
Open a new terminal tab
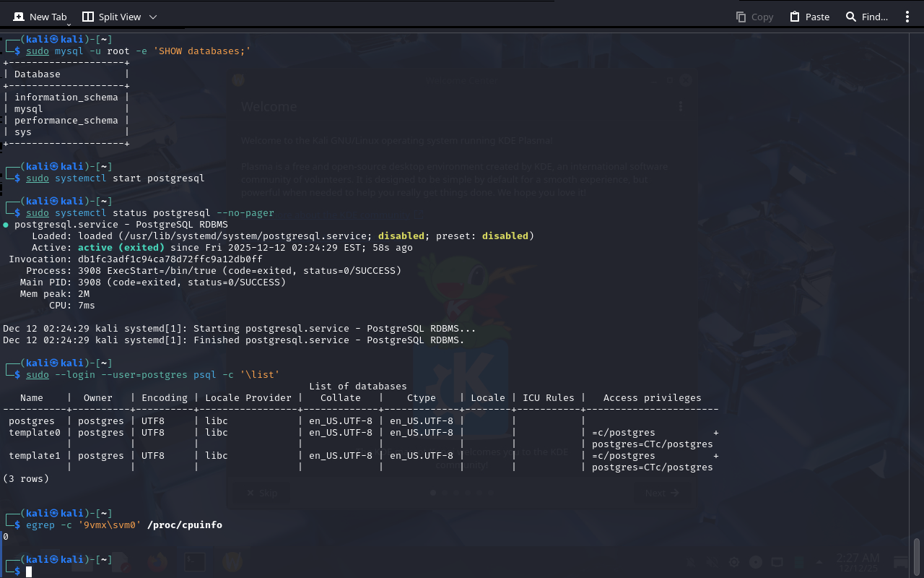[x=40, y=17]
